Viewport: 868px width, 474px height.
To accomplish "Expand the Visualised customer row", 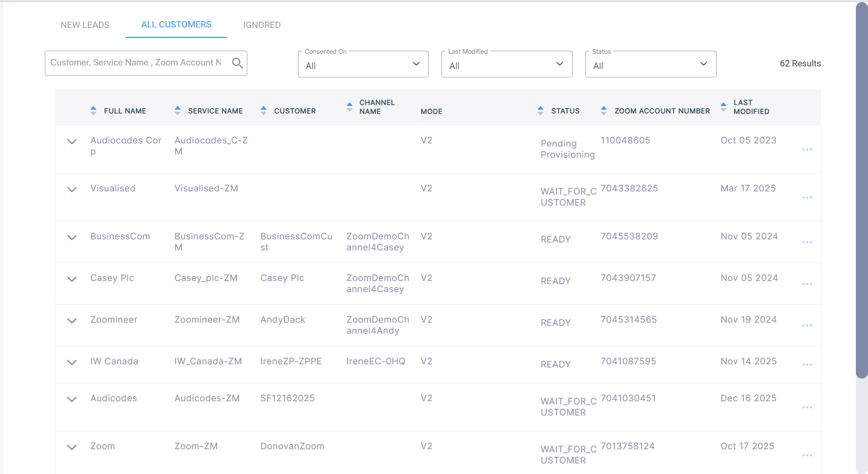I will 72,189.
